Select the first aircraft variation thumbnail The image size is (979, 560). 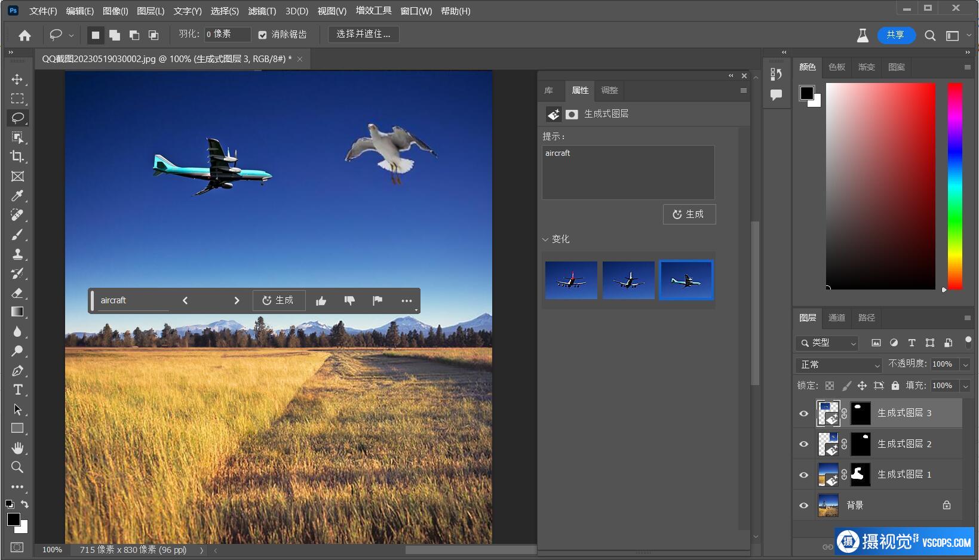[x=571, y=280]
